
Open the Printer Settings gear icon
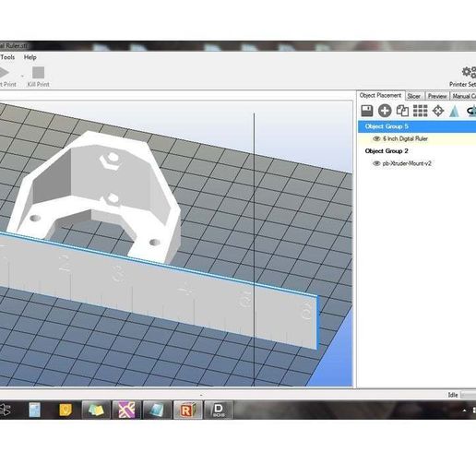click(x=469, y=73)
